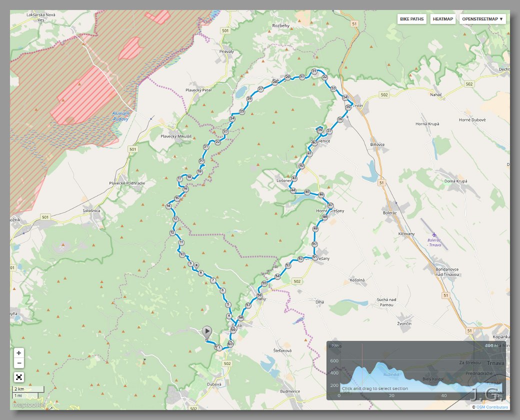Click the Dolná Krupá village label

point(455,181)
